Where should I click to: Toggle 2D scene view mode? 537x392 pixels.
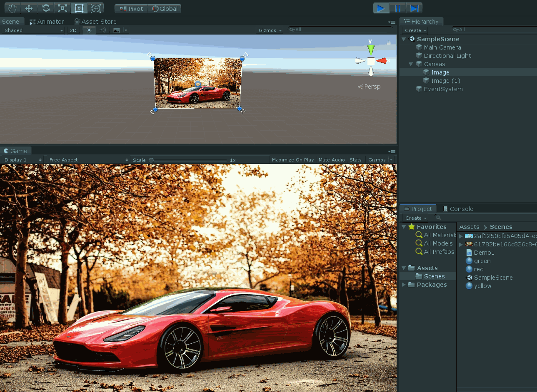point(73,30)
